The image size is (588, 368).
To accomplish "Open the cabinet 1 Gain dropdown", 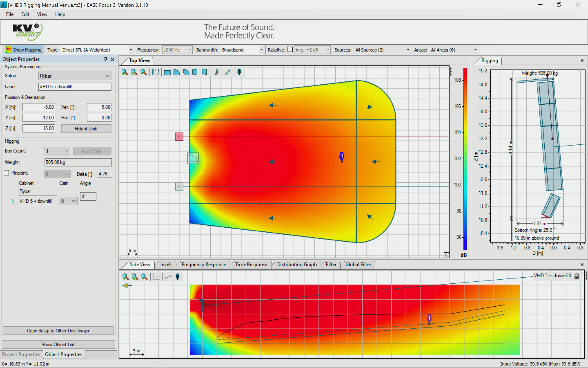I will pyautogui.click(x=68, y=201).
